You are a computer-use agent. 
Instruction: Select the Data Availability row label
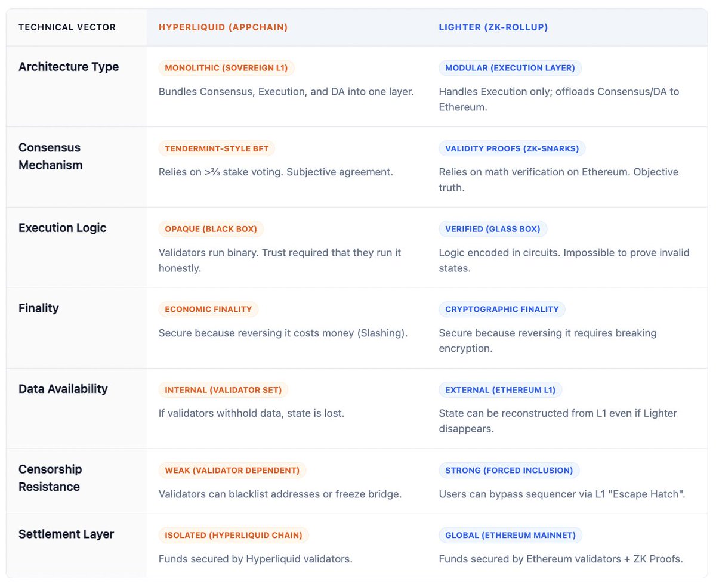coord(63,389)
